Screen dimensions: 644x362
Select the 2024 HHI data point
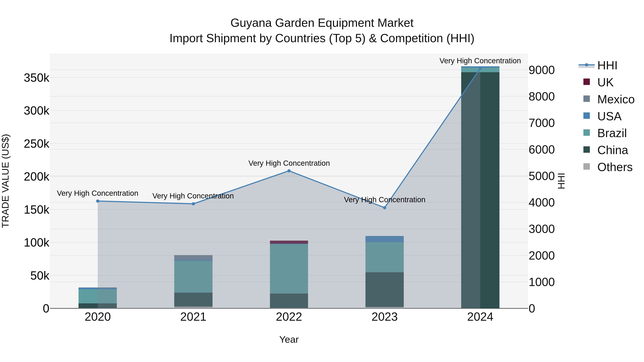coord(480,68)
